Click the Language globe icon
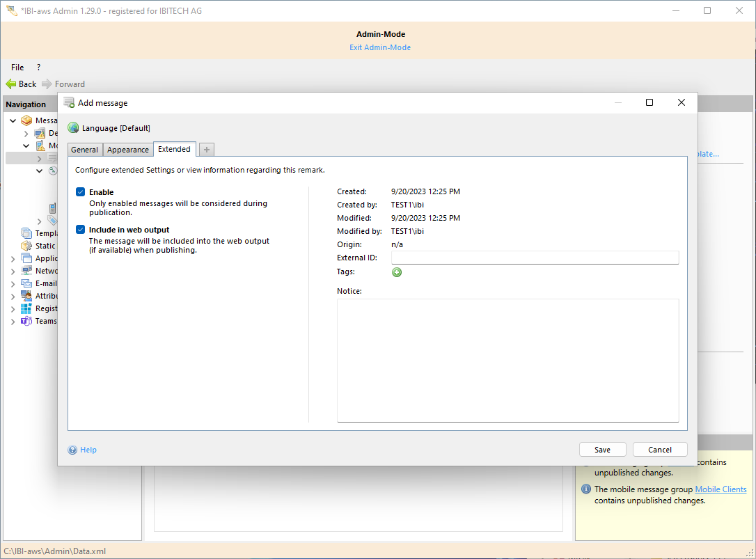 [x=73, y=127]
